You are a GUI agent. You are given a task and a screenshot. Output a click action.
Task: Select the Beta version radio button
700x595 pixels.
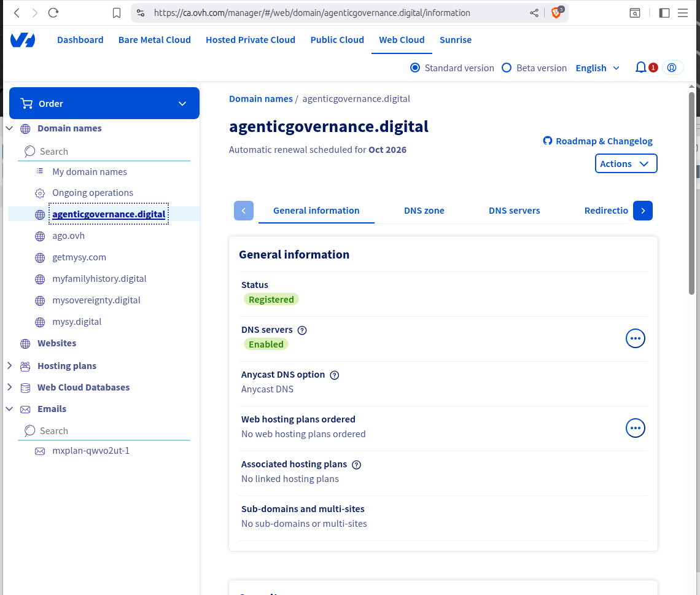[507, 68]
